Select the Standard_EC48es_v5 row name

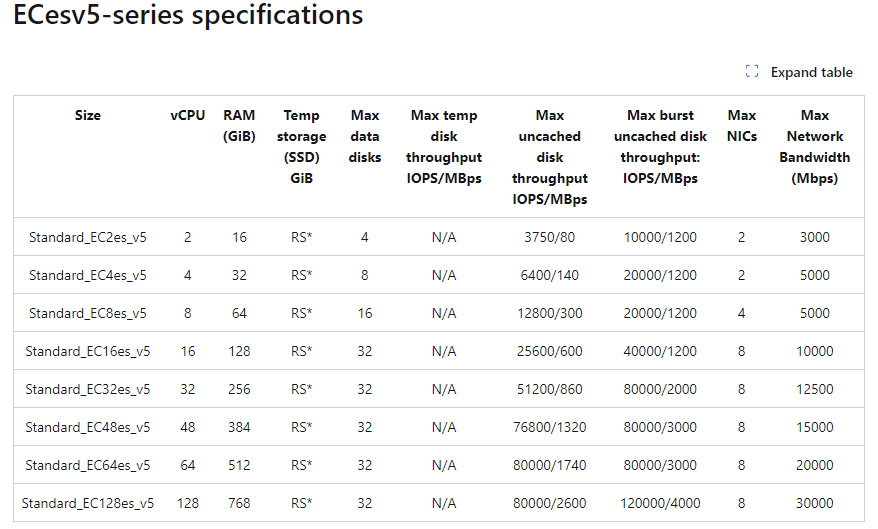tap(88, 427)
